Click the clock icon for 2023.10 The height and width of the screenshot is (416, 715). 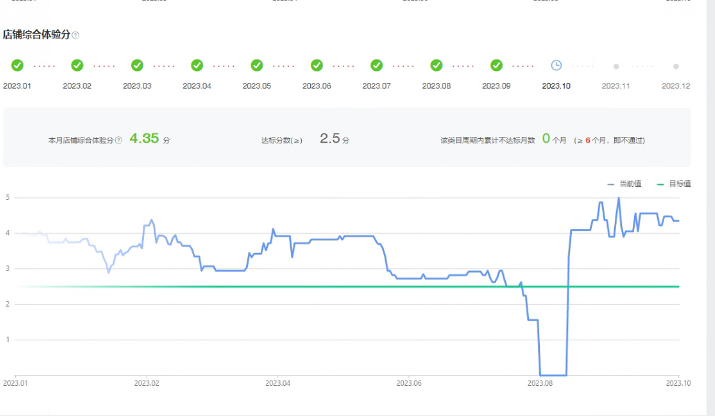click(x=556, y=66)
